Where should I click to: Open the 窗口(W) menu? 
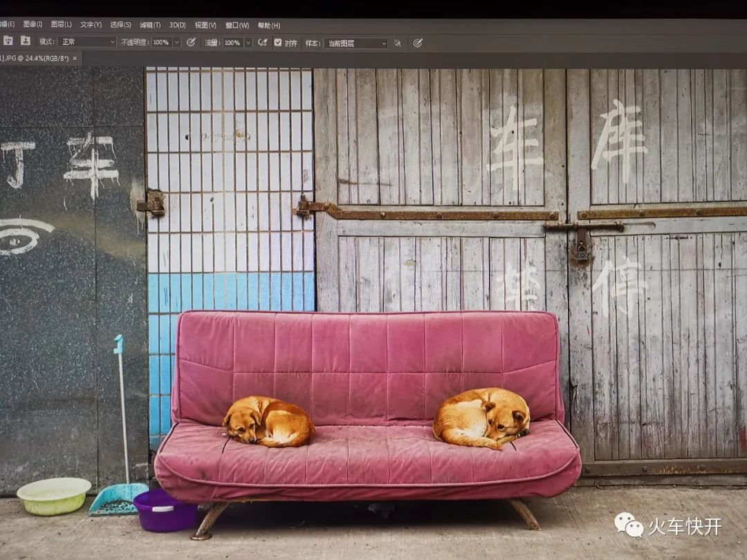[237, 26]
